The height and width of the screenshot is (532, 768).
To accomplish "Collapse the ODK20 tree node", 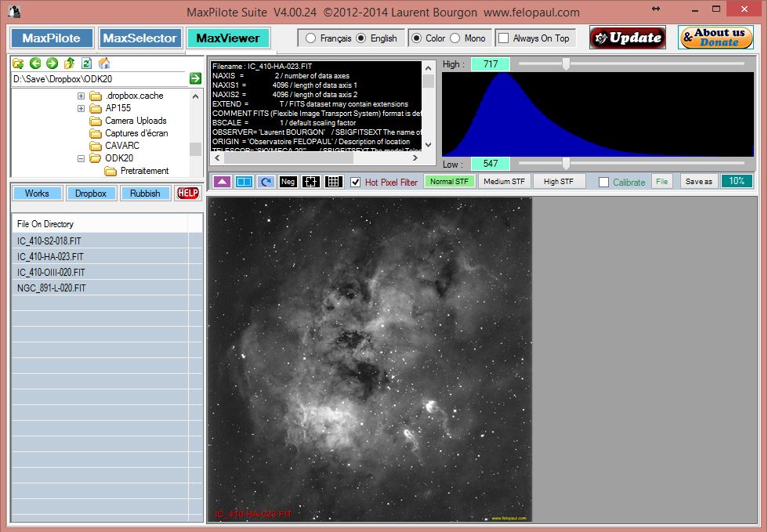I will pyautogui.click(x=82, y=158).
